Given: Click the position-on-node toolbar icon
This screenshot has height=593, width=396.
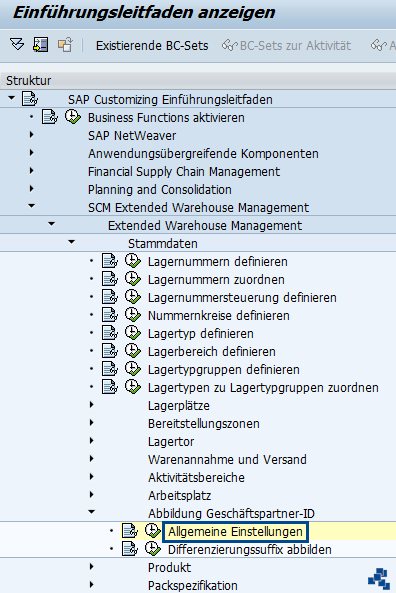Looking at the screenshot, I should click(40, 45).
